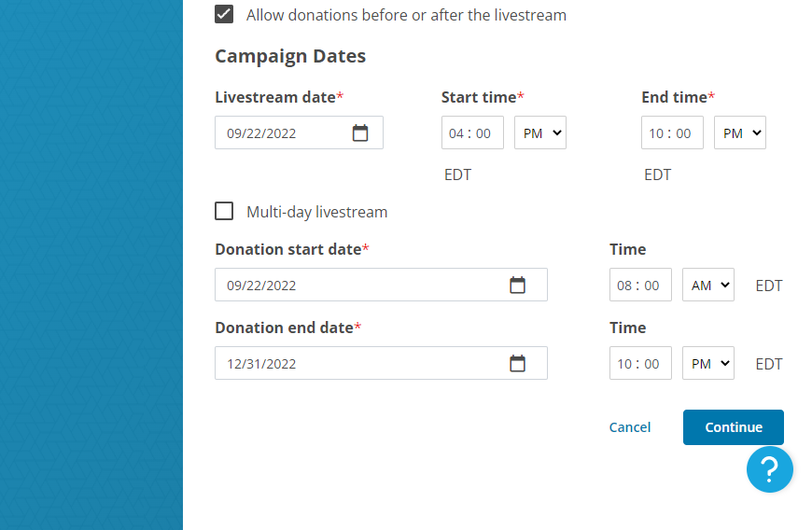Open the Donation start date calendar icon

[x=517, y=286]
